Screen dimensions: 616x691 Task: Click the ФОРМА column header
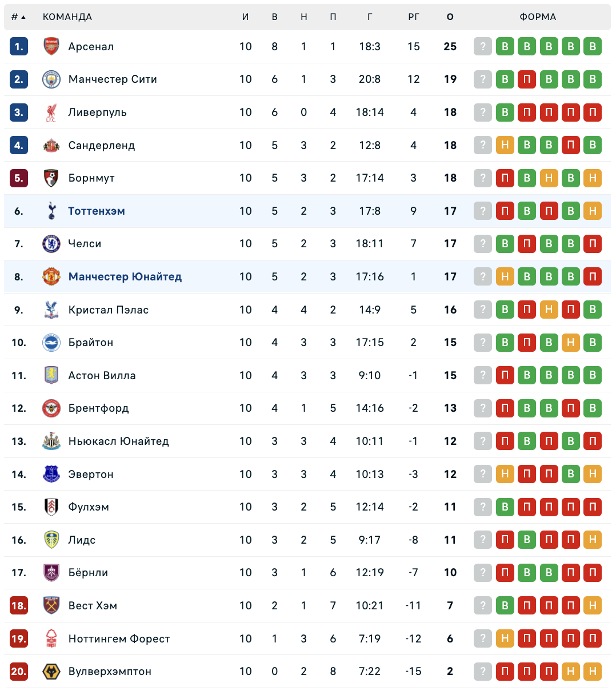point(538,17)
